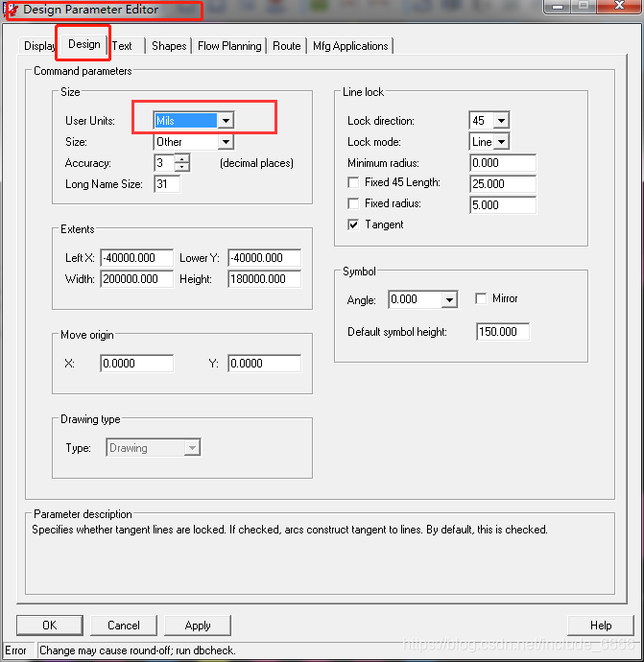Viewport: 644px width, 662px height.
Task: Decrease Accuracy decimal places with down arrow
Action: pos(181,167)
